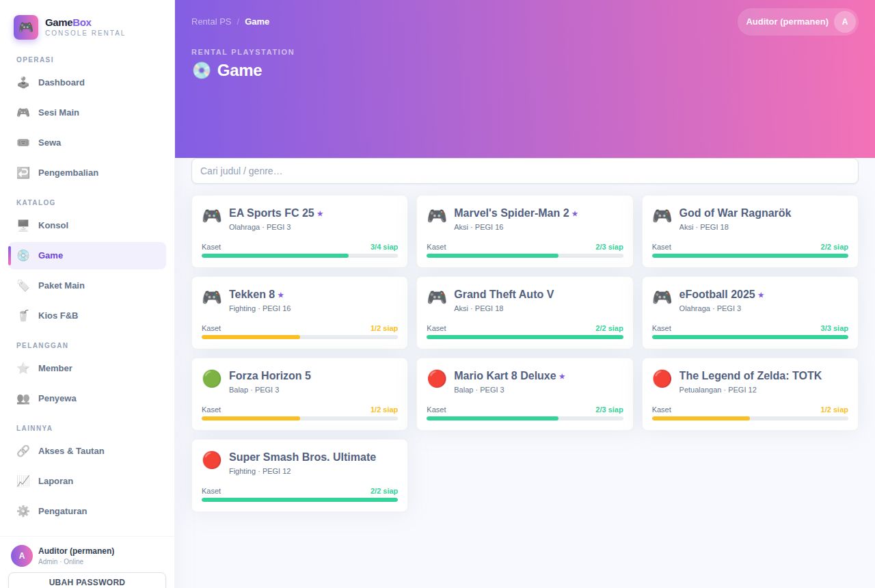The height and width of the screenshot is (588, 875).
Task: Open the Mario Kart 8 Deluxe card
Action: (x=524, y=394)
